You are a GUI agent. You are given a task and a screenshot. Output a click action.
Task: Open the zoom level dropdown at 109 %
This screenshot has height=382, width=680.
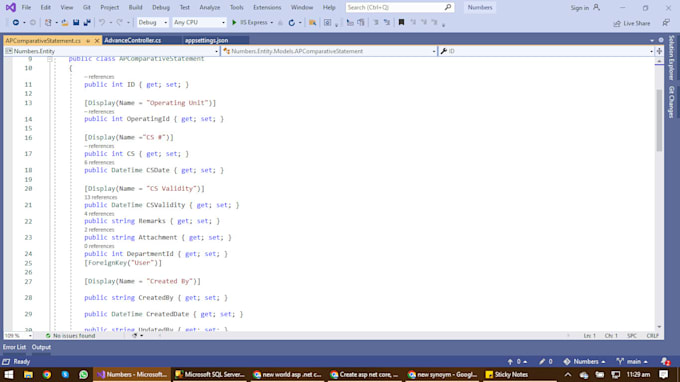point(18,336)
